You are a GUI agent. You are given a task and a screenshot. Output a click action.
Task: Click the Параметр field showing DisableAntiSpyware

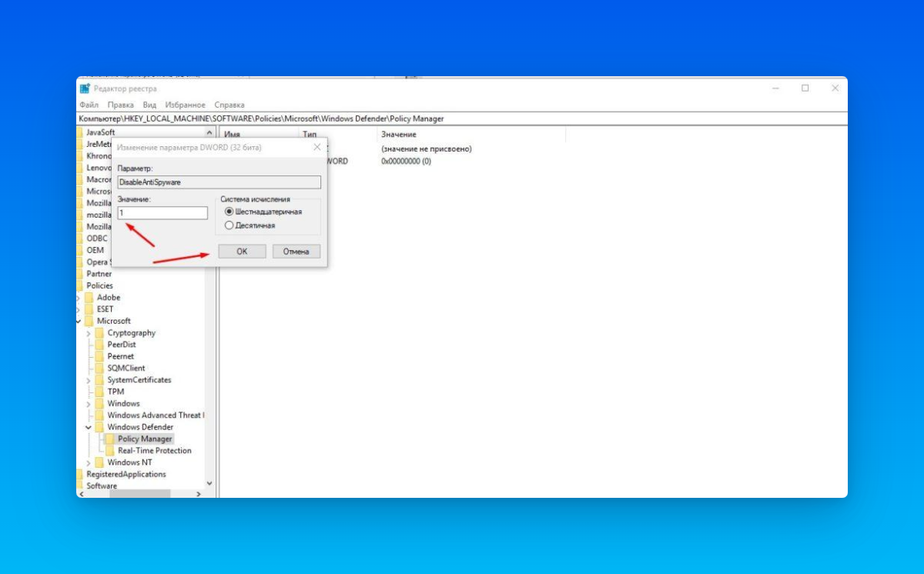(x=219, y=182)
